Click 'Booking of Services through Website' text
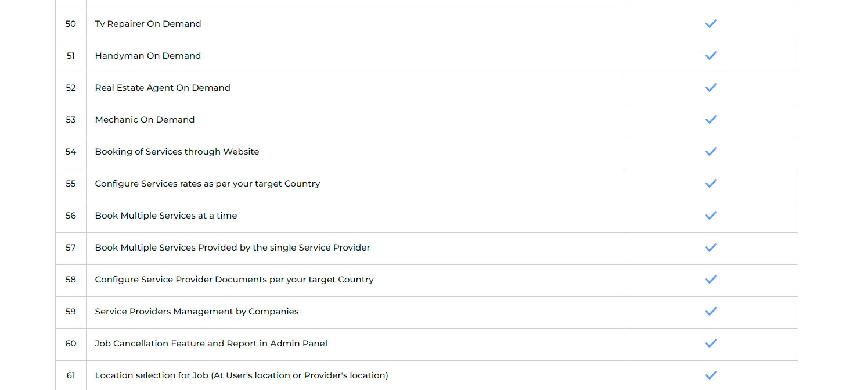The image size is (868, 390). [x=177, y=152]
